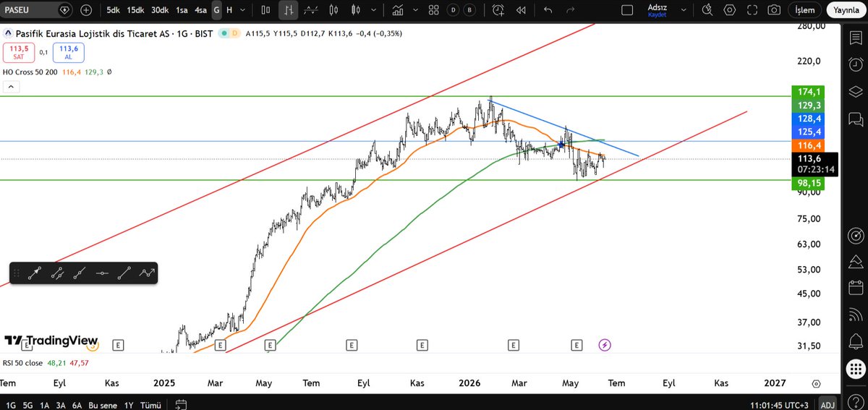Select the horizontal line drawing tool
The height and width of the screenshot is (410, 868).
click(x=102, y=273)
